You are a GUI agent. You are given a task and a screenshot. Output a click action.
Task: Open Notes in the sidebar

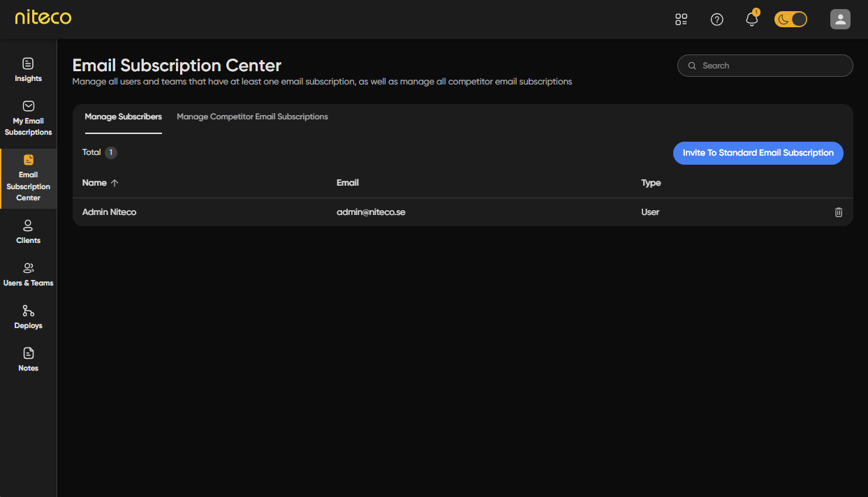point(29,359)
